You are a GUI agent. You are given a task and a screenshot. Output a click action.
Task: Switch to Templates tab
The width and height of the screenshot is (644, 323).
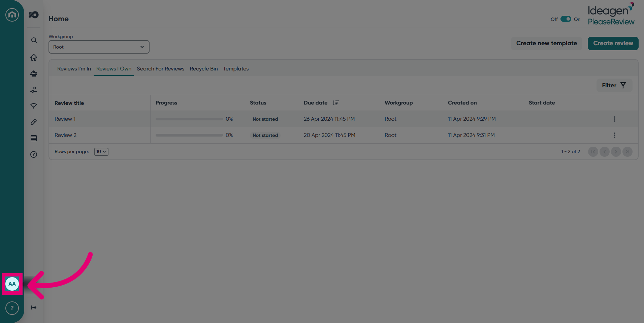point(236,69)
